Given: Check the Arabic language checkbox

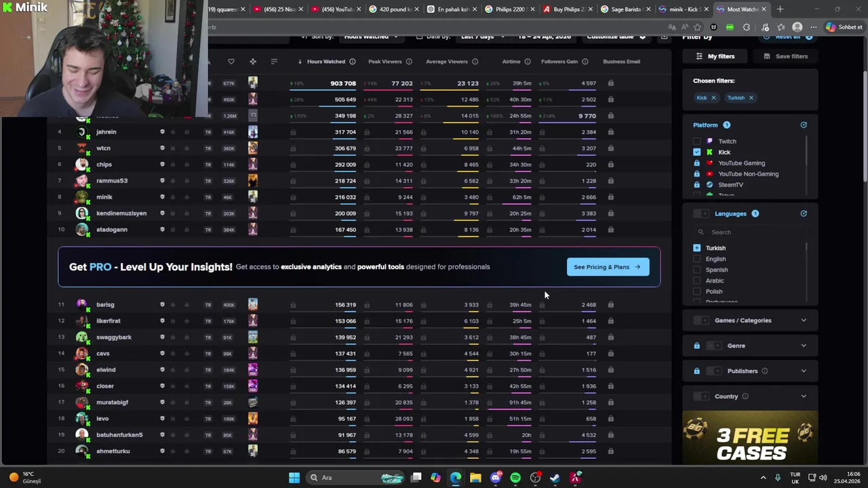Looking at the screenshot, I should (x=697, y=281).
